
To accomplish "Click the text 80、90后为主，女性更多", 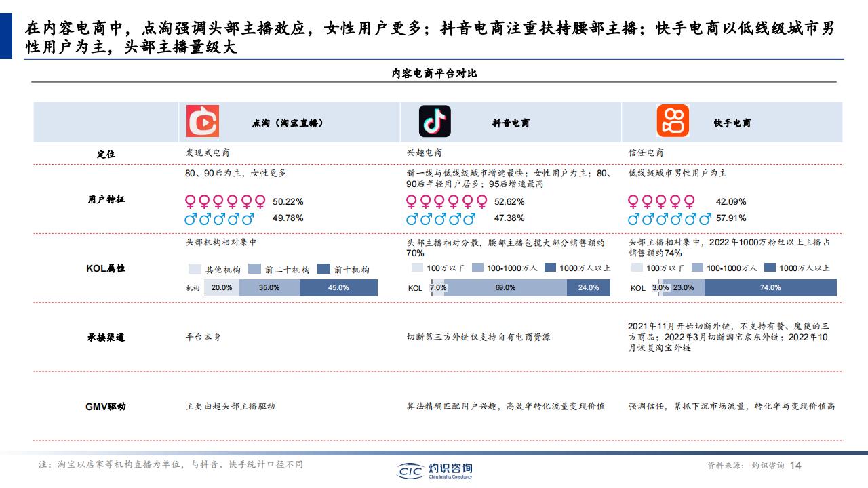I will coord(236,174).
